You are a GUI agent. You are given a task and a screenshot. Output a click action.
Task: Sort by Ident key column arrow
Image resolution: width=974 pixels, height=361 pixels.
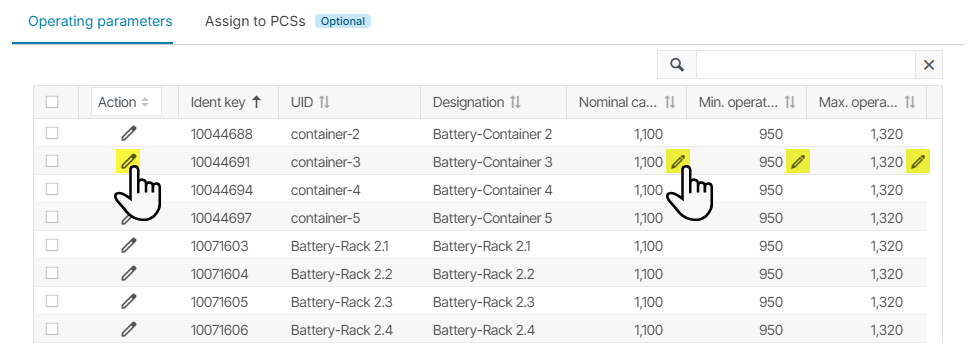256,103
